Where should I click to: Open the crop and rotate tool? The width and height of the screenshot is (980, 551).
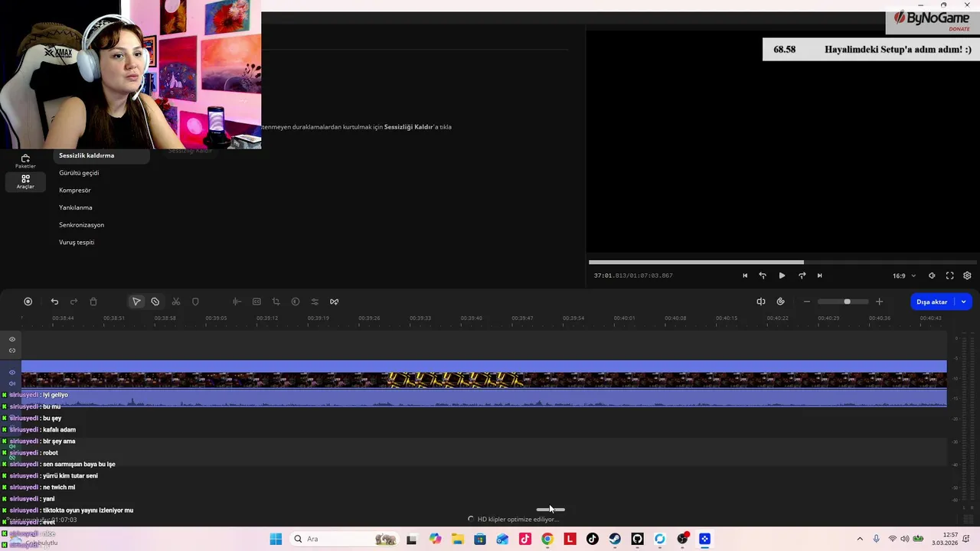[276, 302]
